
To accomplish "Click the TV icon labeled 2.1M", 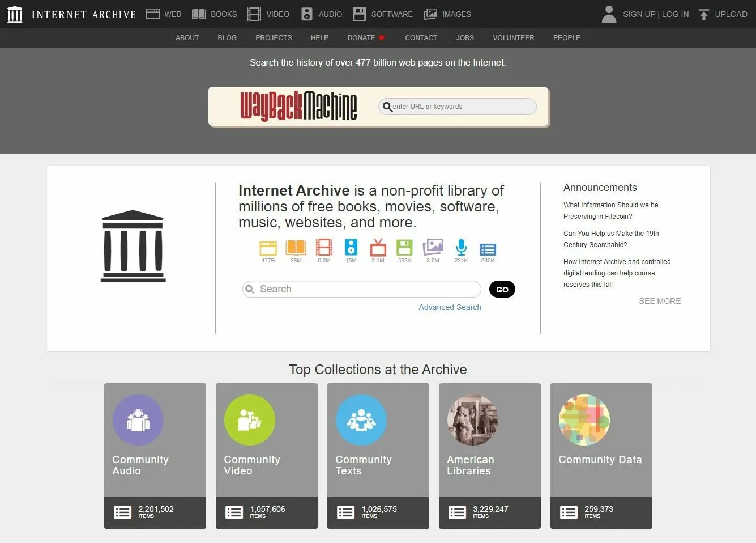I will (378, 248).
